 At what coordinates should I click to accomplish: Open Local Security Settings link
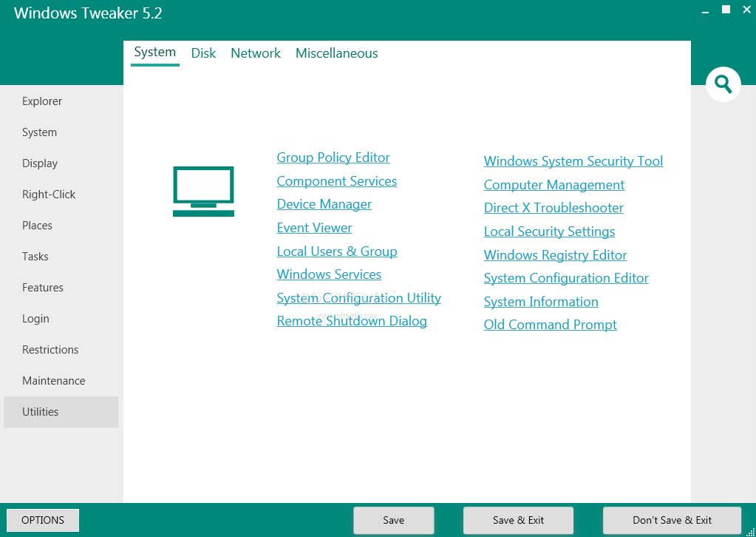[549, 232]
